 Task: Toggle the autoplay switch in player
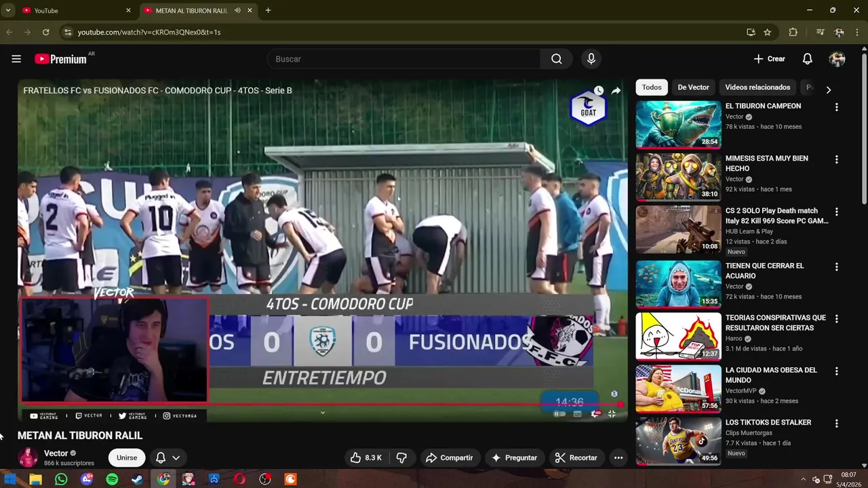559,413
